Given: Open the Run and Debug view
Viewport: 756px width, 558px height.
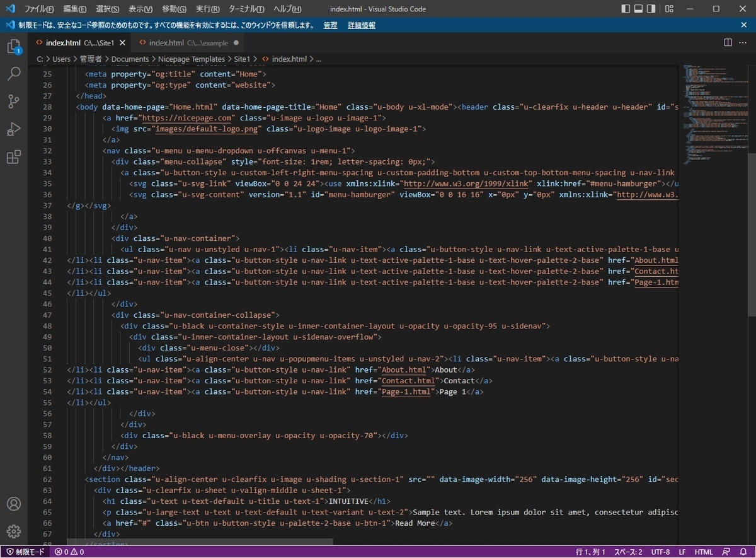Looking at the screenshot, I should [x=14, y=129].
